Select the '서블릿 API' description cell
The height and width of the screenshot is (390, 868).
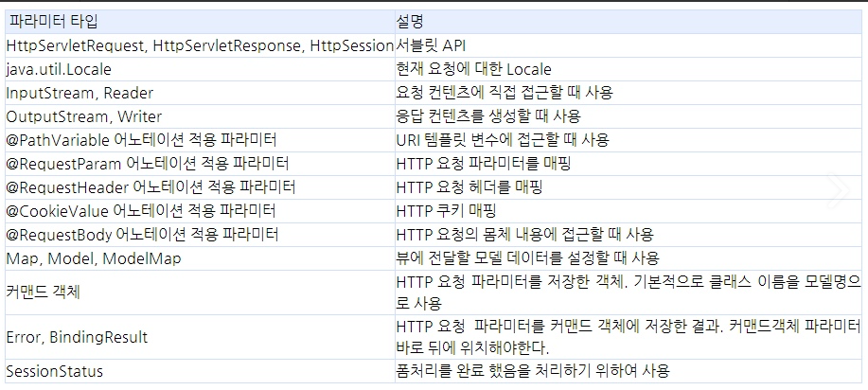click(x=629, y=45)
